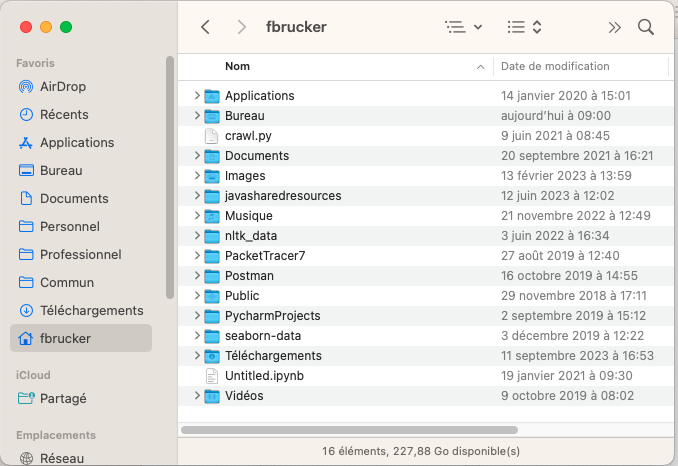Viewport: 678px width, 466px height.
Task: Click the Réseau globe icon
Action: (26, 458)
